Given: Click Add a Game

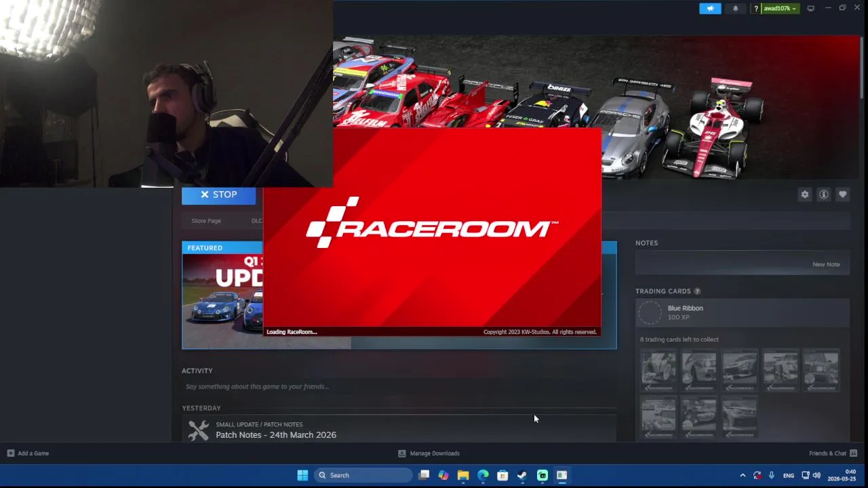Looking at the screenshot, I should coord(28,453).
